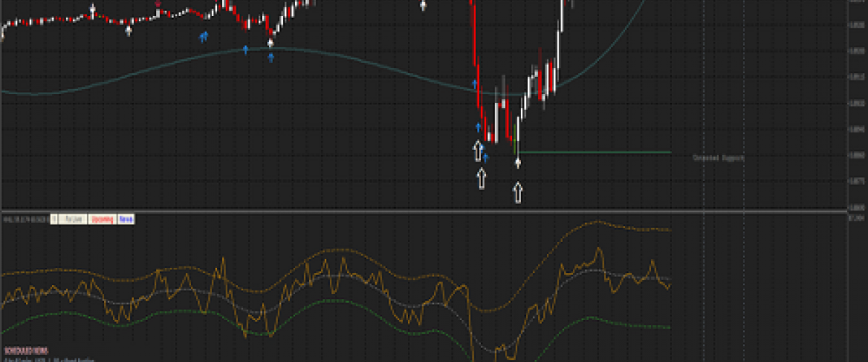Viewport: 868px width, 362px height.
Task: Select the Expected Support text label
Action: coord(718,157)
